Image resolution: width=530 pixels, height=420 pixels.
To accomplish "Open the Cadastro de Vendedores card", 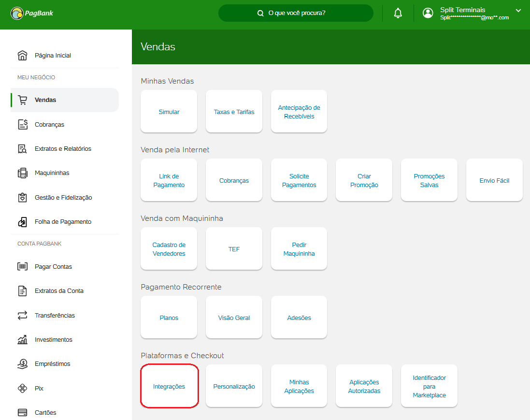I will tap(169, 249).
